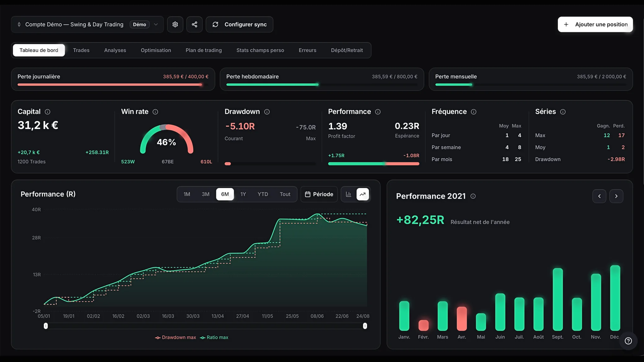The height and width of the screenshot is (362, 644).
Task: Click the Configurer sync button
Action: click(239, 24)
